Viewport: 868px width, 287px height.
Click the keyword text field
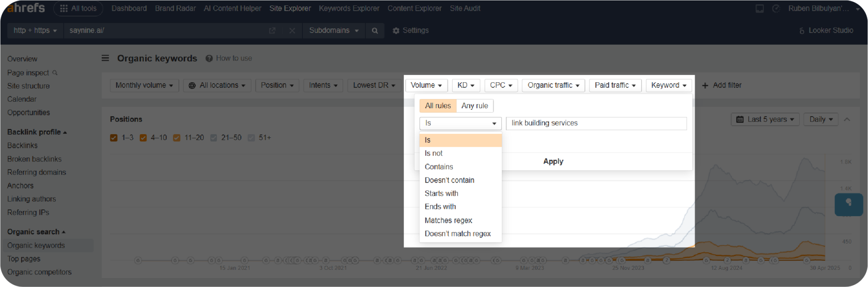596,123
